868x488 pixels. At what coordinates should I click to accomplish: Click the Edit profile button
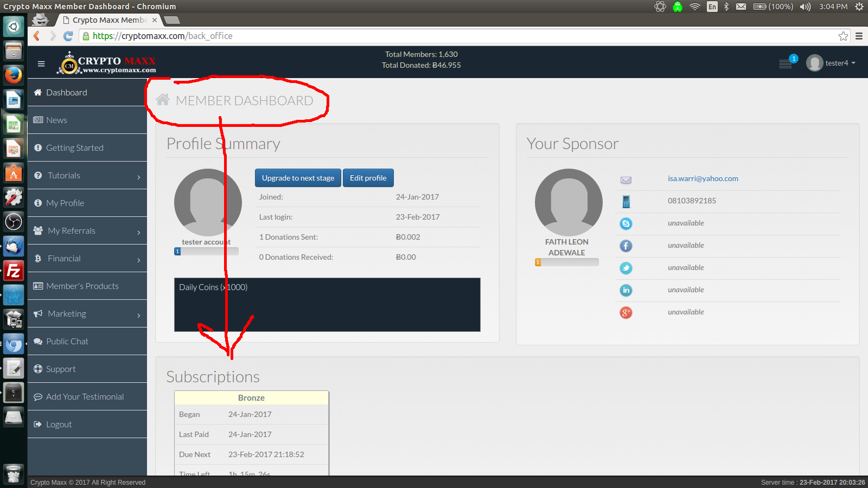point(368,178)
